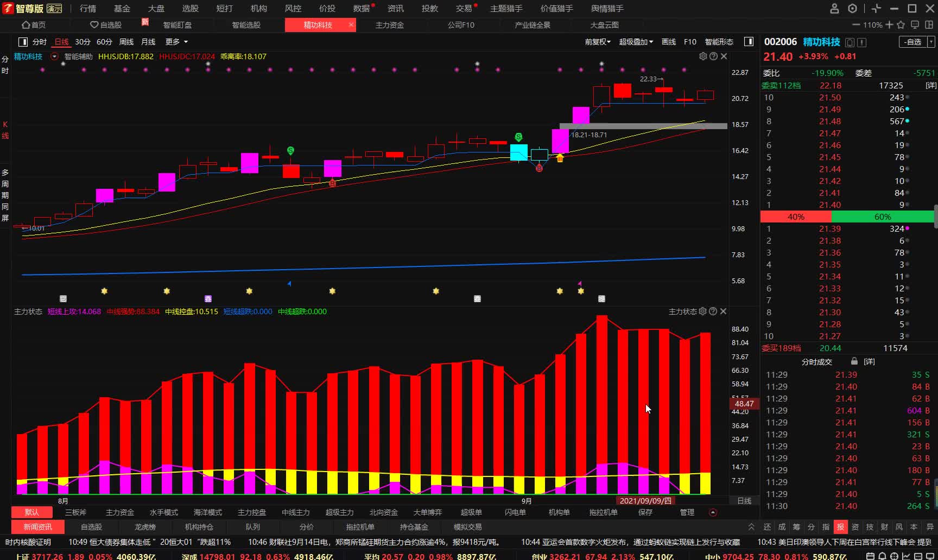Open the calendar icon in status bar
This screenshot has width=938, height=560.
tap(870, 556)
